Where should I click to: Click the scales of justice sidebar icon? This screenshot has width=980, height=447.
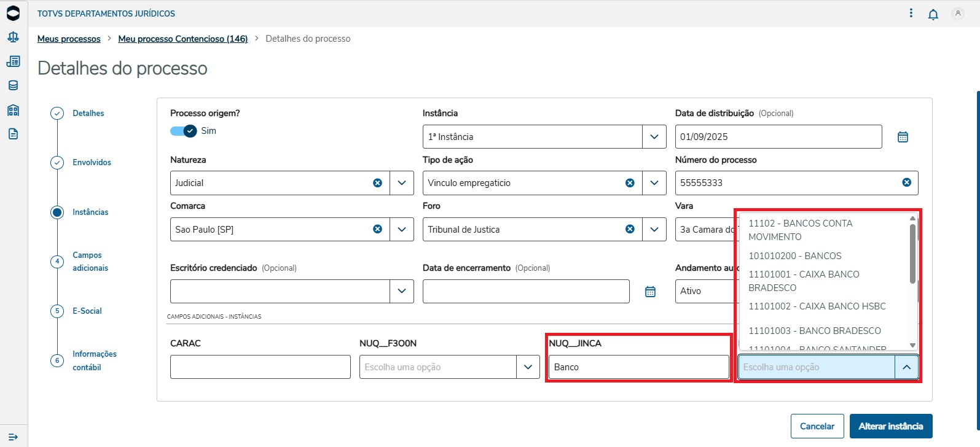point(13,37)
